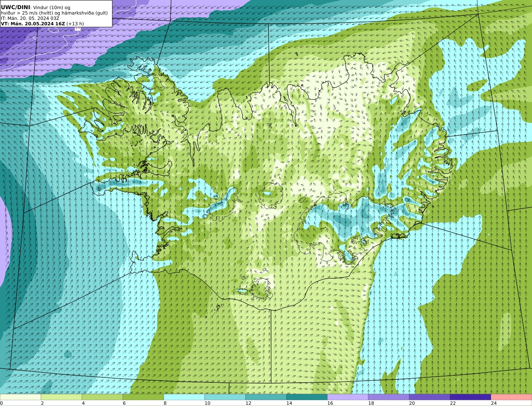Image resolution: width=532 pixels, height=406 pixels.
Task: Click the legend tick label "20"
Action: click(x=412, y=403)
